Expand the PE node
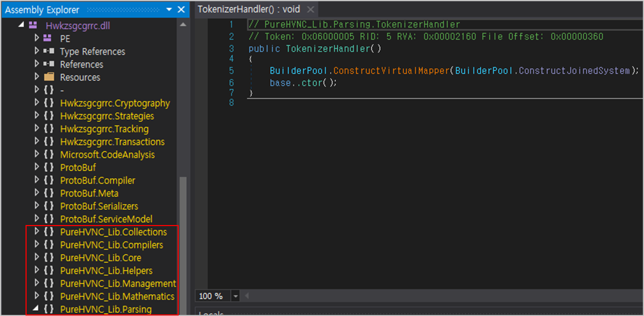 click(37, 38)
